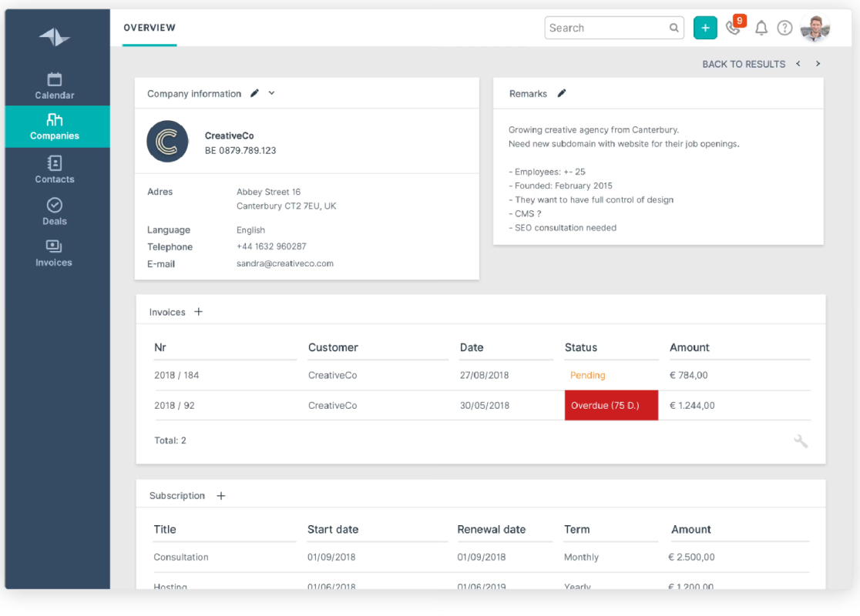Screen dimensions: 860x616
Task: Click the green plus add button
Action: (705, 28)
